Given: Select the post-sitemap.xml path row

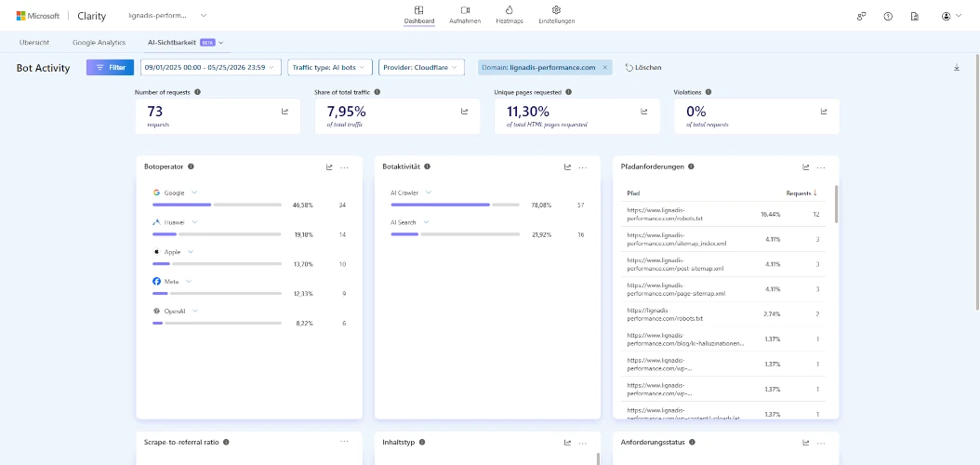Looking at the screenshot, I should (723, 264).
